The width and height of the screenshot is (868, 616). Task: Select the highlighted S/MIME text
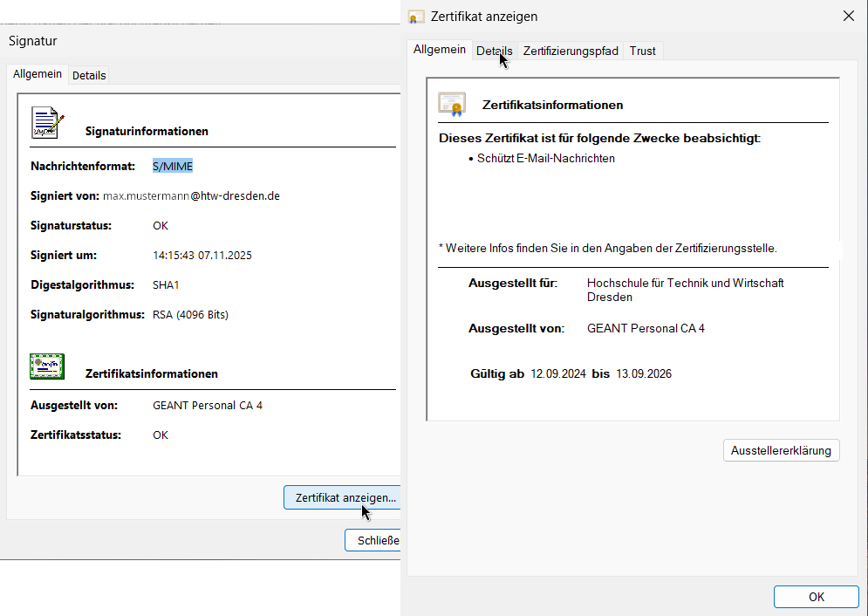pos(172,166)
